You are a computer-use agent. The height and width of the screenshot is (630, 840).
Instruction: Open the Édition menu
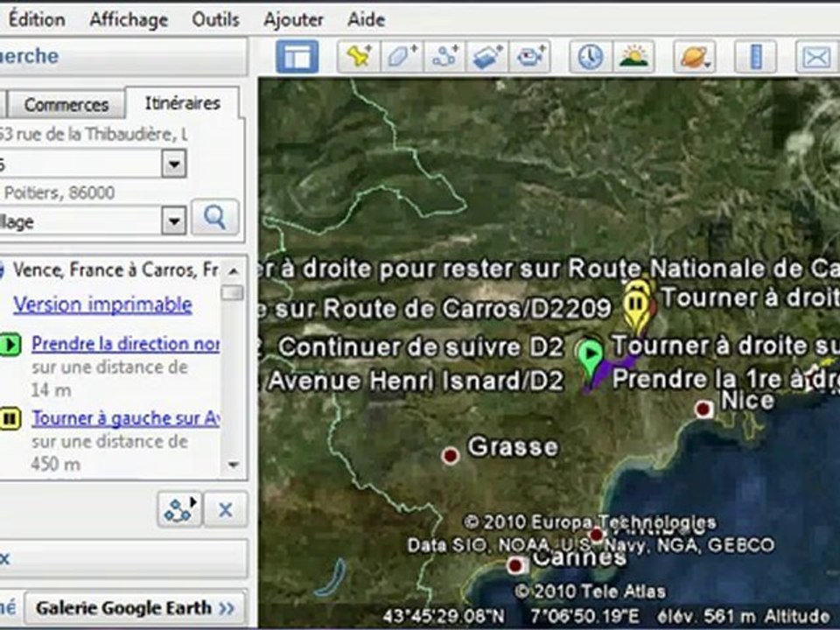[37, 20]
